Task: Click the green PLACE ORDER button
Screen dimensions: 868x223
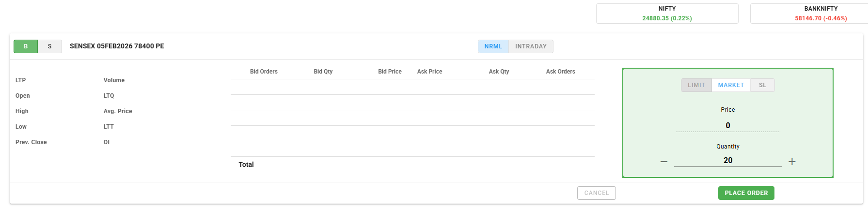Action: tap(746, 193)
